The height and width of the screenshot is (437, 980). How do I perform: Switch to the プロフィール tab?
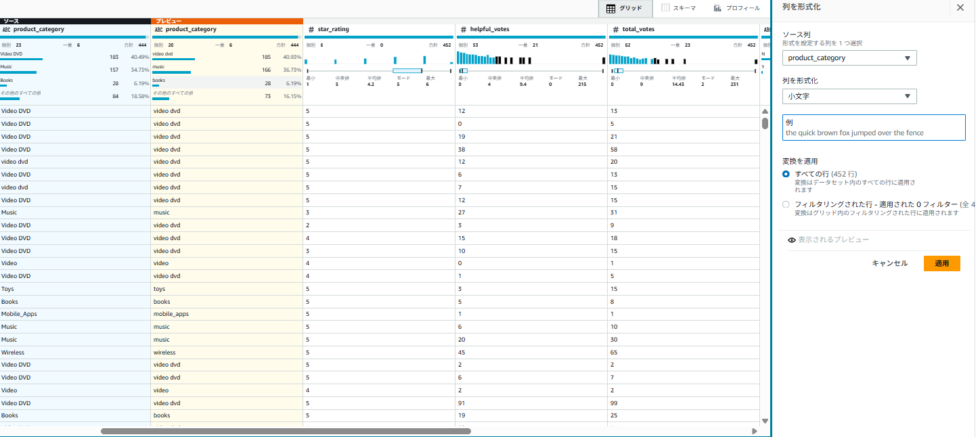(736, 9)
